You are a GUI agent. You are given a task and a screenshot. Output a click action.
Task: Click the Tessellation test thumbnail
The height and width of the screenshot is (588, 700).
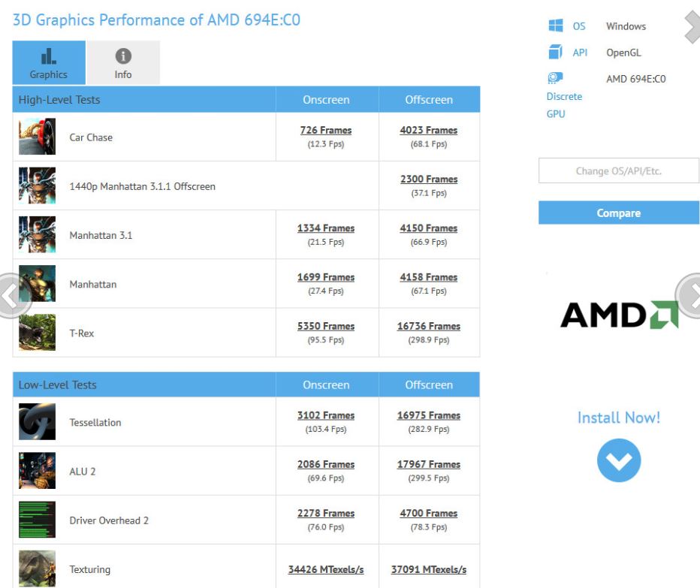pos(37,422)
